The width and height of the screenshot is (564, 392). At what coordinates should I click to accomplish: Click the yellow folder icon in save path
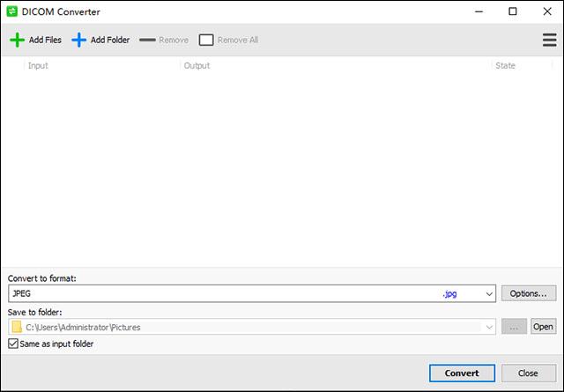17,327
